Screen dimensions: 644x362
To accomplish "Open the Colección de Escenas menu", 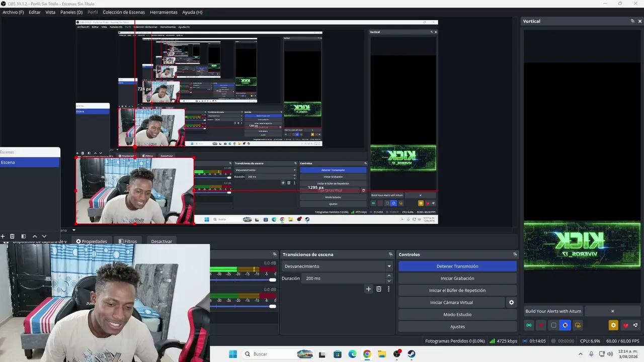I will [124, 12].
